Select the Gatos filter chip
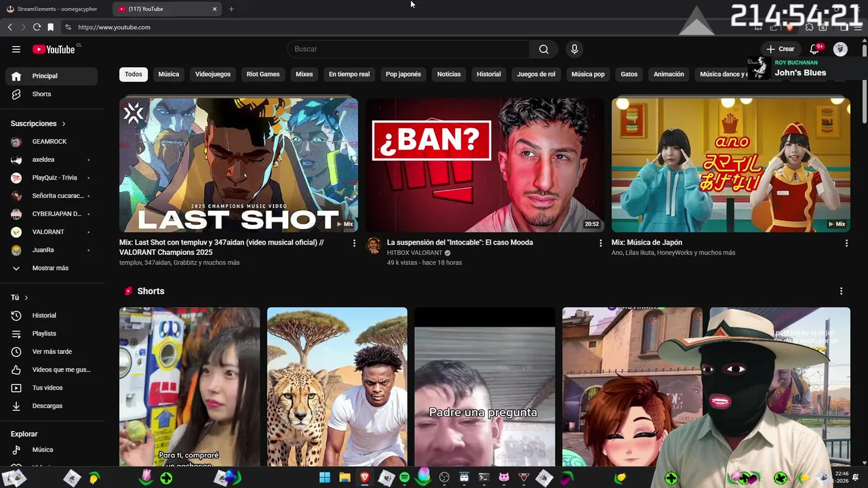Image resolution: width=868 pixels, height=488 pixels. point(629,74)
